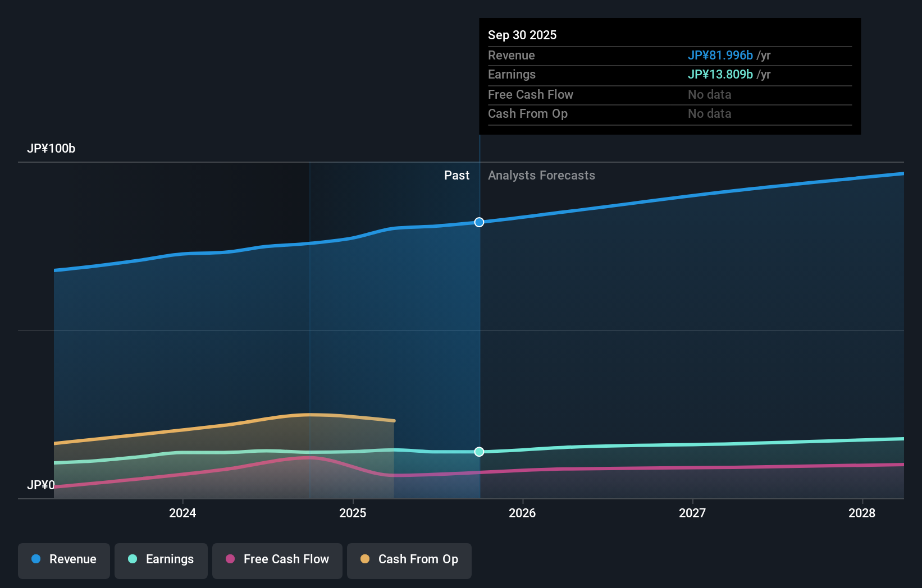Click the teal Earnings legend dot
Screen dimensions: 922x588
click(131, 559)
